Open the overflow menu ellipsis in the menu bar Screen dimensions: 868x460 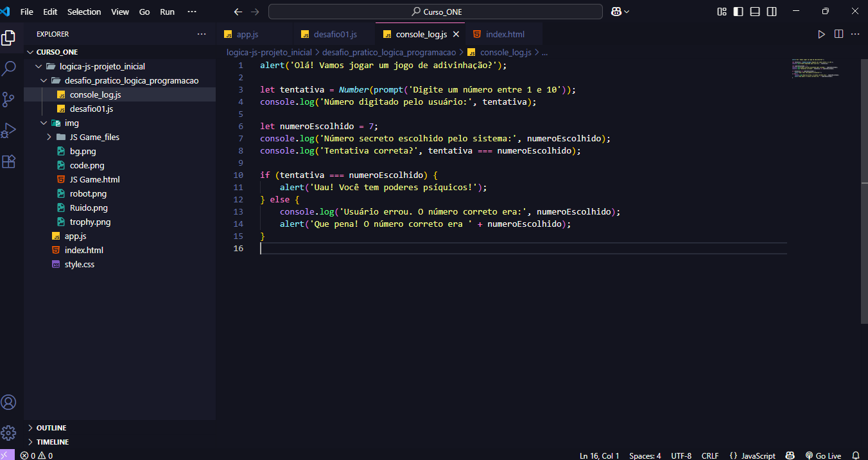[x=191, y=12]
